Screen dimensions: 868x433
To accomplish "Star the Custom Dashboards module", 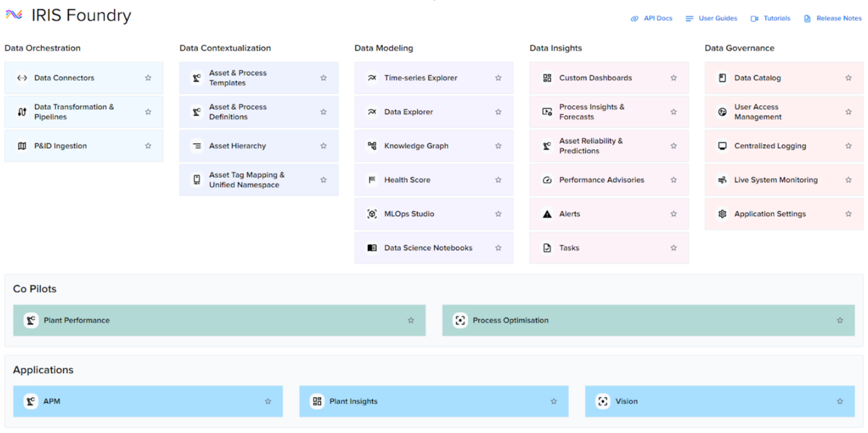I will click(673, 78).
